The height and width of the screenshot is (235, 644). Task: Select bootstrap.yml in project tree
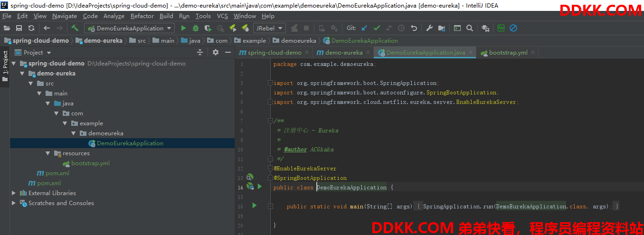(x=90, y=163)
